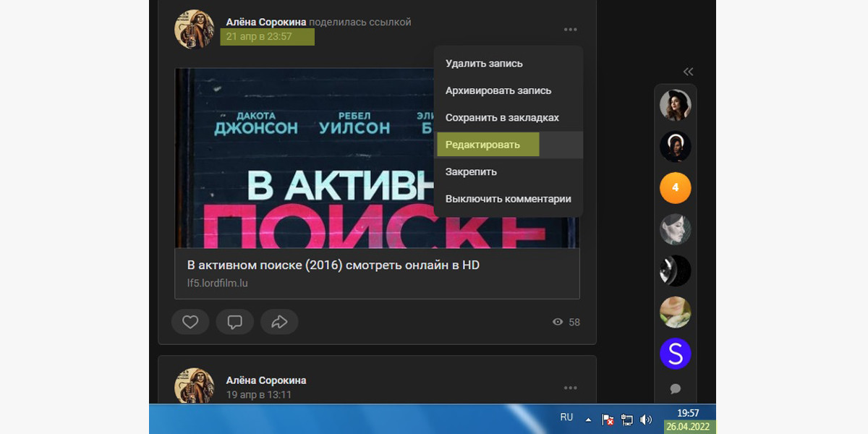This screenshot has width=868, height=434.
Task: Open the purple S avatar in sidebar
Action: (676, 354)
